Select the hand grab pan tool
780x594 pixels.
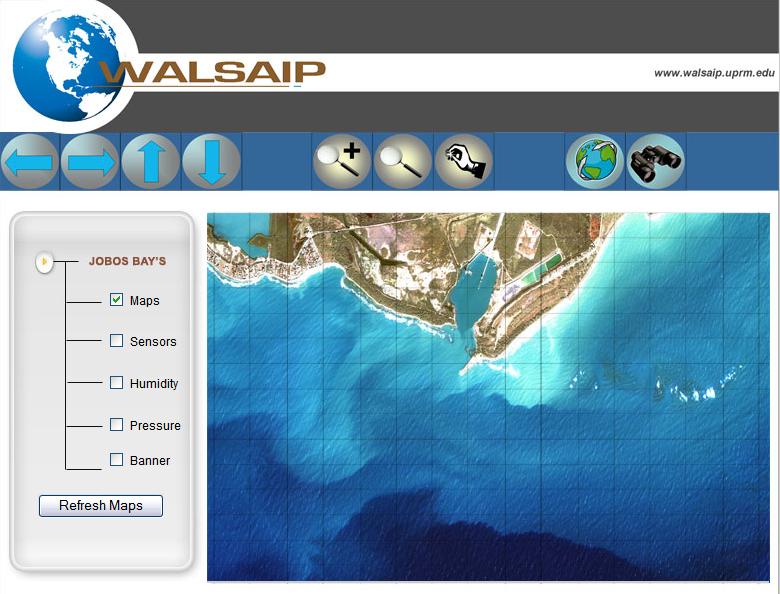464,161
